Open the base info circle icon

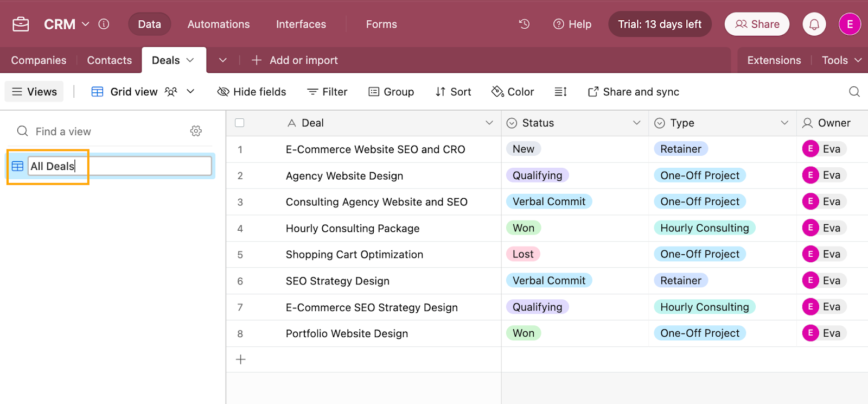(104, 24)
